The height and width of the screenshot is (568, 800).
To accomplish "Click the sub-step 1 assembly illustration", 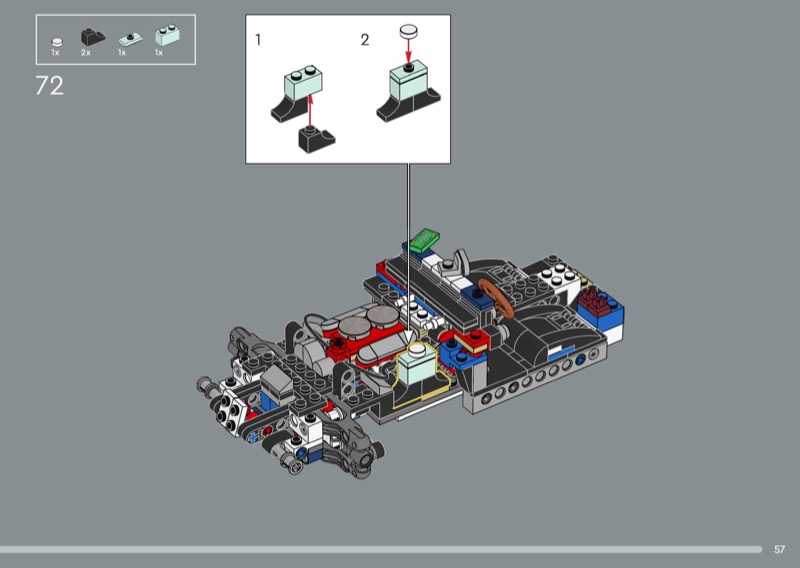I will coord(304,105).
